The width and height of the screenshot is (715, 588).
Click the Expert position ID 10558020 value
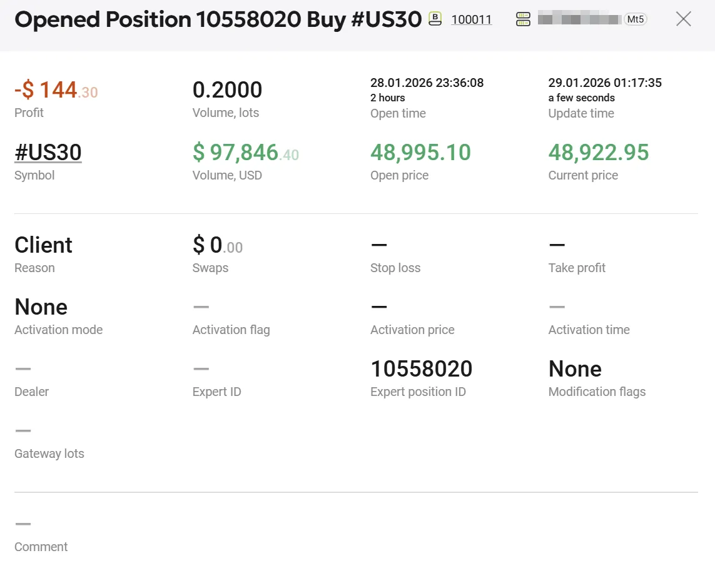[421, 369]
